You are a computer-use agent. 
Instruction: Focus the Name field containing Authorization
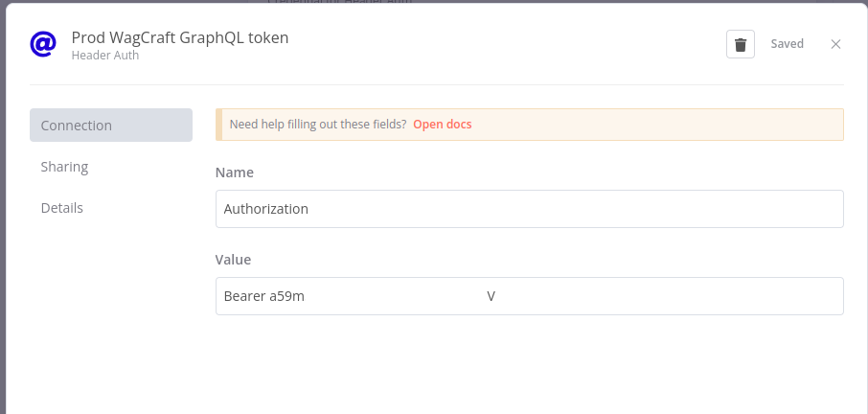[529, 209]
